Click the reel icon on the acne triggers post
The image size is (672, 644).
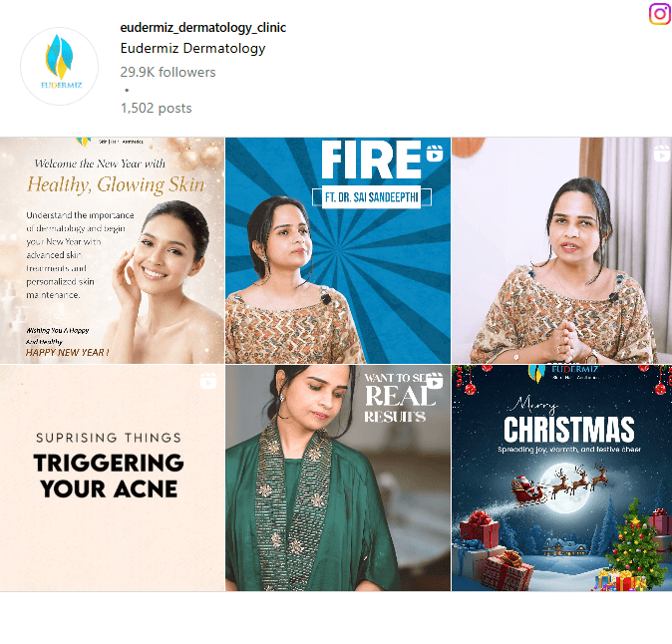click(x=208, y=381)
